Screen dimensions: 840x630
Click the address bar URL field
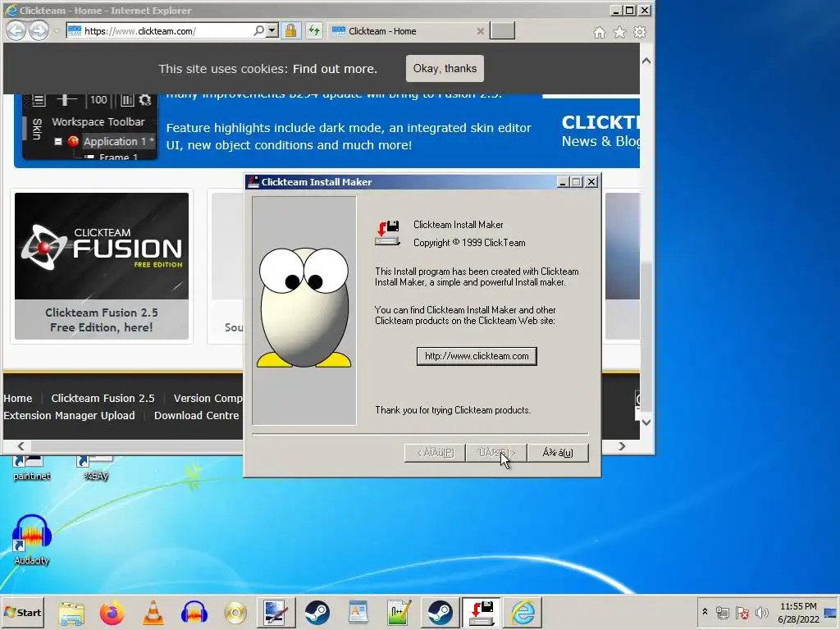167,31
